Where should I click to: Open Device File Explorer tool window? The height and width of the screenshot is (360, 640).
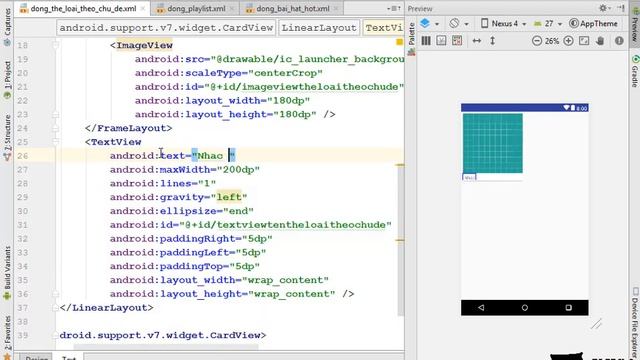[x=635, y=322]
